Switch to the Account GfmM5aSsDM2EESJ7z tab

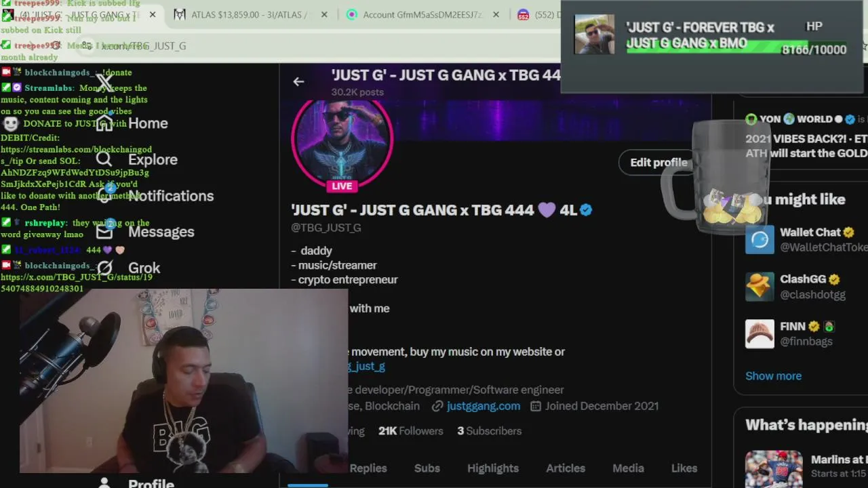pyautogui.click(x=423, y=14)
